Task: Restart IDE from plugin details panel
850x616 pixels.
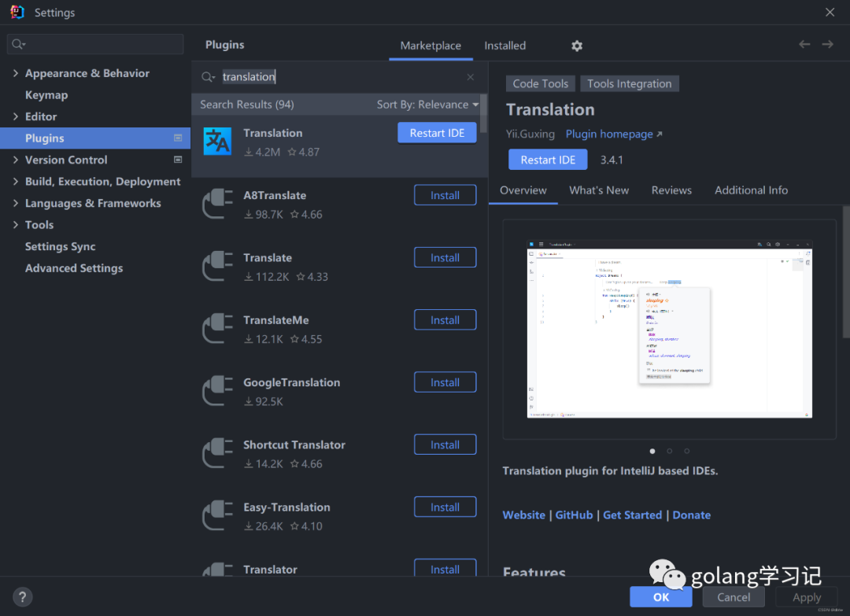Action: (x=548, y=160)
